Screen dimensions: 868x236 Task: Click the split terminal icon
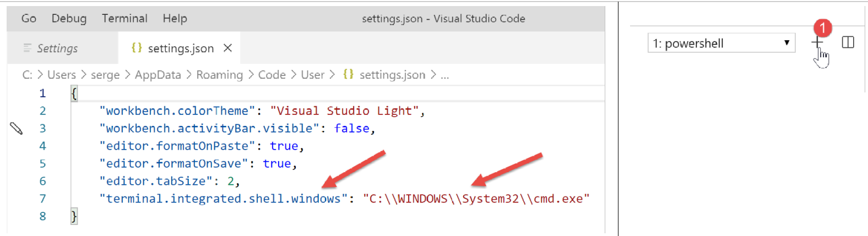click(x=848, y=42)
